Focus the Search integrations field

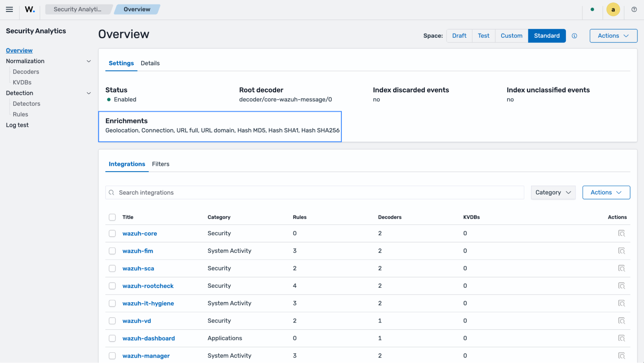[x=314, y=192]
